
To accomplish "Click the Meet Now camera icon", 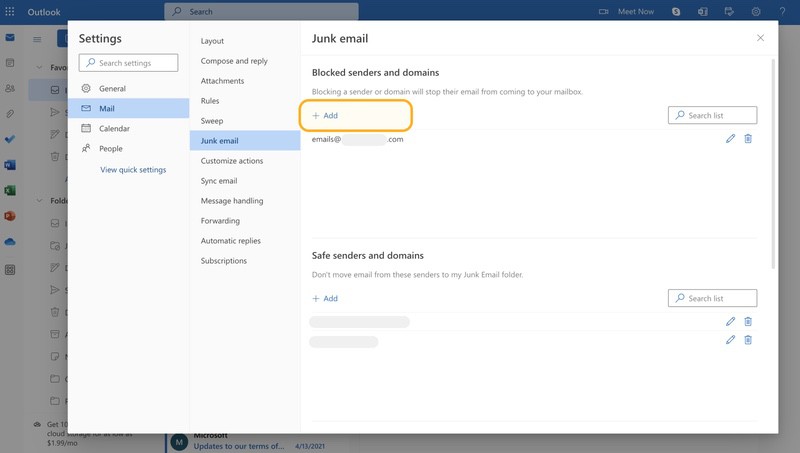I will (x=604, y=12).
